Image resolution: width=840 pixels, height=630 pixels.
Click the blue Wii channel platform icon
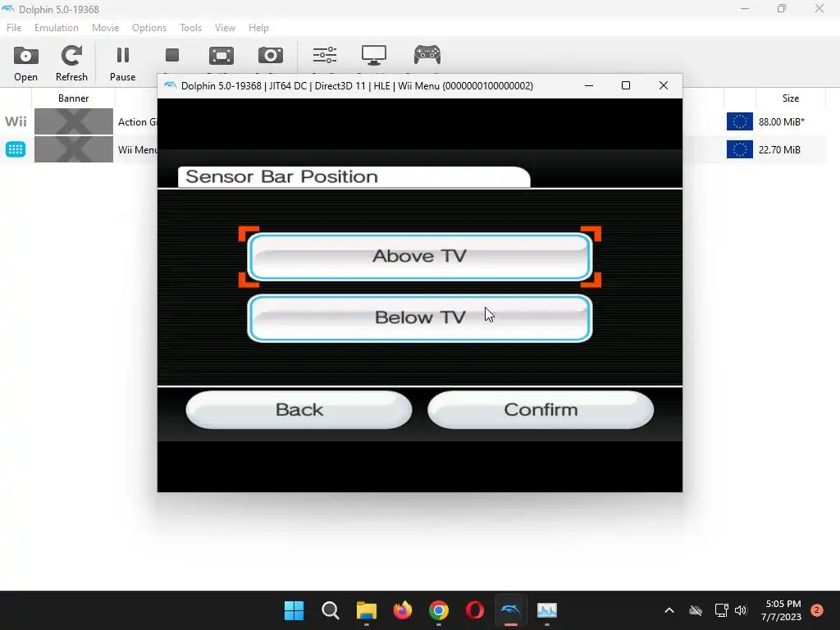pos(16,149)
